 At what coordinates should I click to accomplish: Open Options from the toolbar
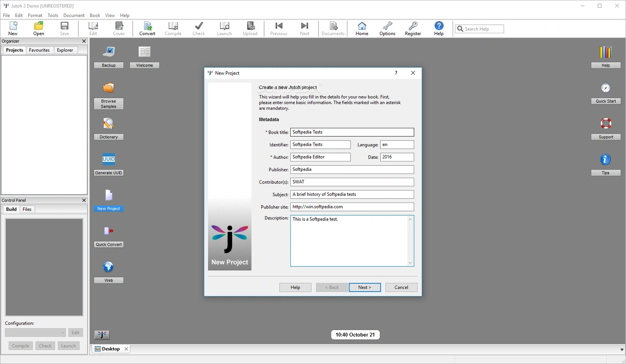click(x=387, y=29)
